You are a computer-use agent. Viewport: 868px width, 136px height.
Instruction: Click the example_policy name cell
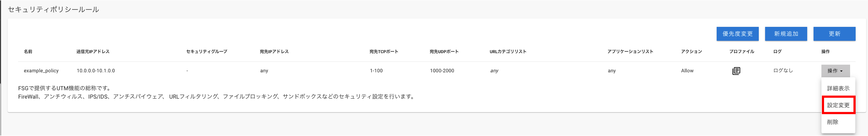point(41,71)
